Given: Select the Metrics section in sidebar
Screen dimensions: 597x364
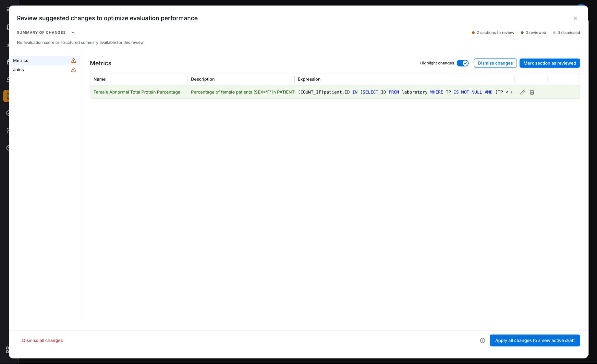Looking at the screenshot, I should (45, 61).
